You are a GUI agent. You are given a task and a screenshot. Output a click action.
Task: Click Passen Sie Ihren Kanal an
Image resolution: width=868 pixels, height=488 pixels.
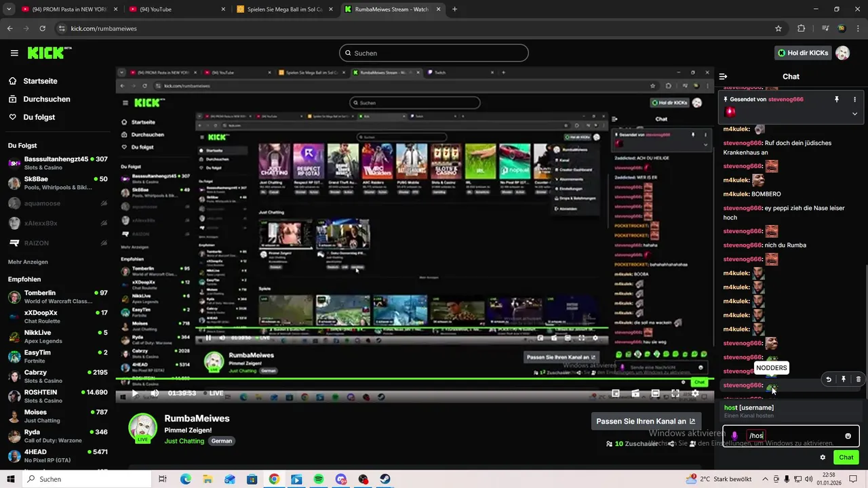[646, 421]
